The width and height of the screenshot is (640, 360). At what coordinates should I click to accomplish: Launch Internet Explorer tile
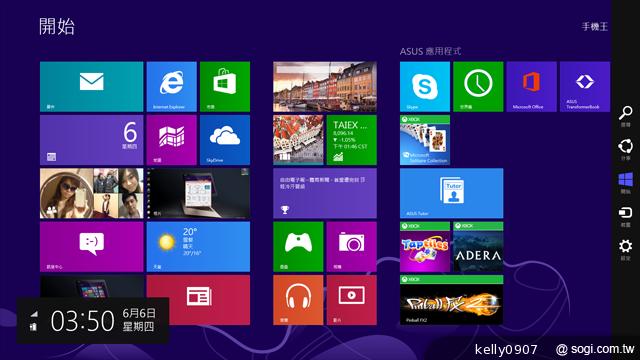click(171, 87)
